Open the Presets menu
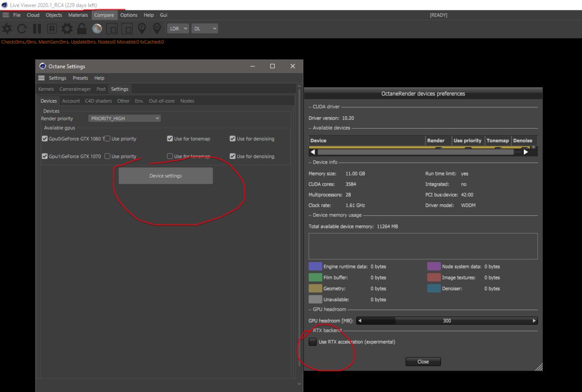 coord(80,78)
